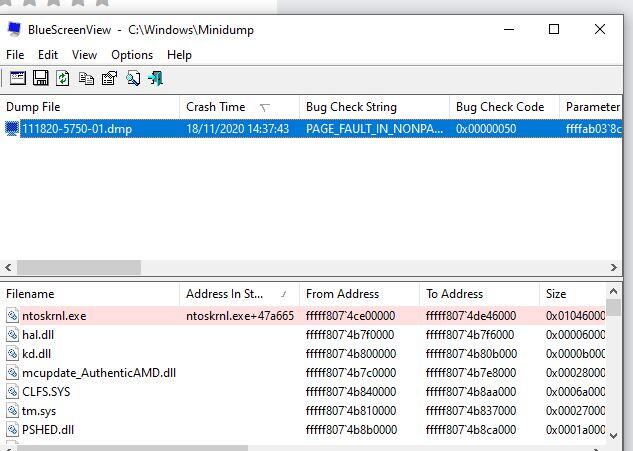Sort by To Address column header
633x451 pixels.
(480, 294)
